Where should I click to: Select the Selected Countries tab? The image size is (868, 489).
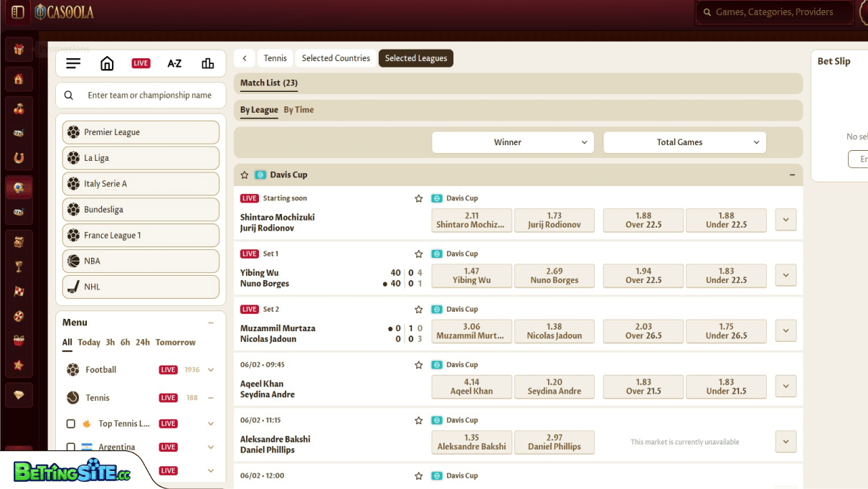click(335, 58)
